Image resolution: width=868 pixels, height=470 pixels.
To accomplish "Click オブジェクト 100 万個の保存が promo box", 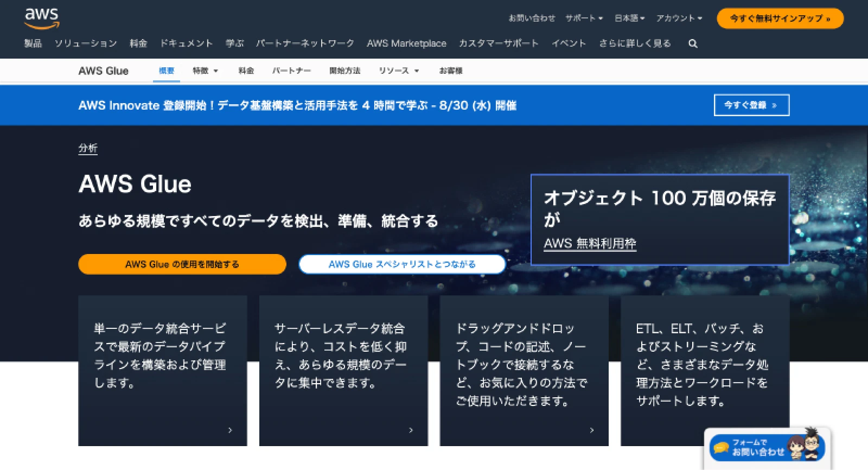I will tap(660, 219).
